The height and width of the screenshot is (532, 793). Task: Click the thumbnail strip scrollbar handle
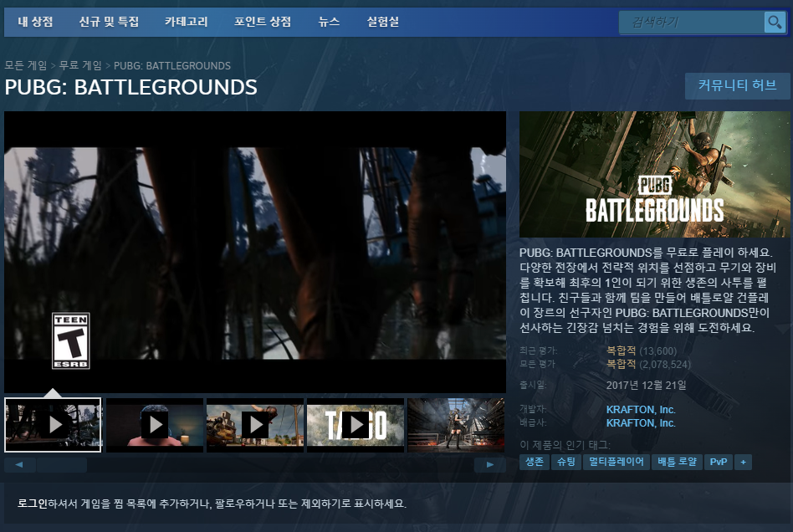62,465
